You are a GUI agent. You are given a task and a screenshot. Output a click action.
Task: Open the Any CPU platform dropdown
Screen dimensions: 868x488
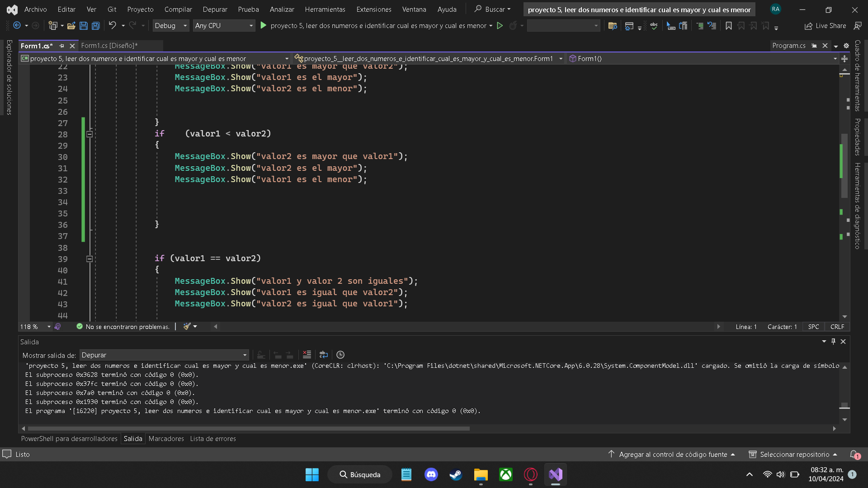tap(224, 26)
